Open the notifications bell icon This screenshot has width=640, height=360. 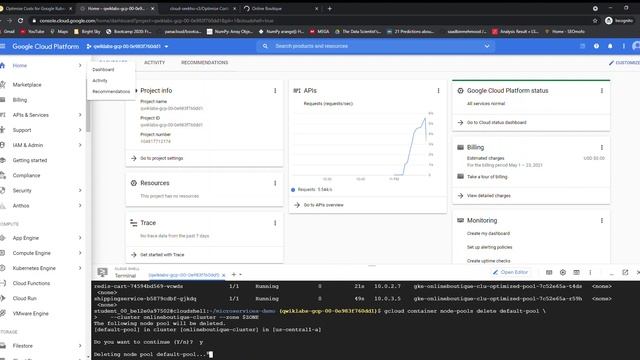click(610, 46)
